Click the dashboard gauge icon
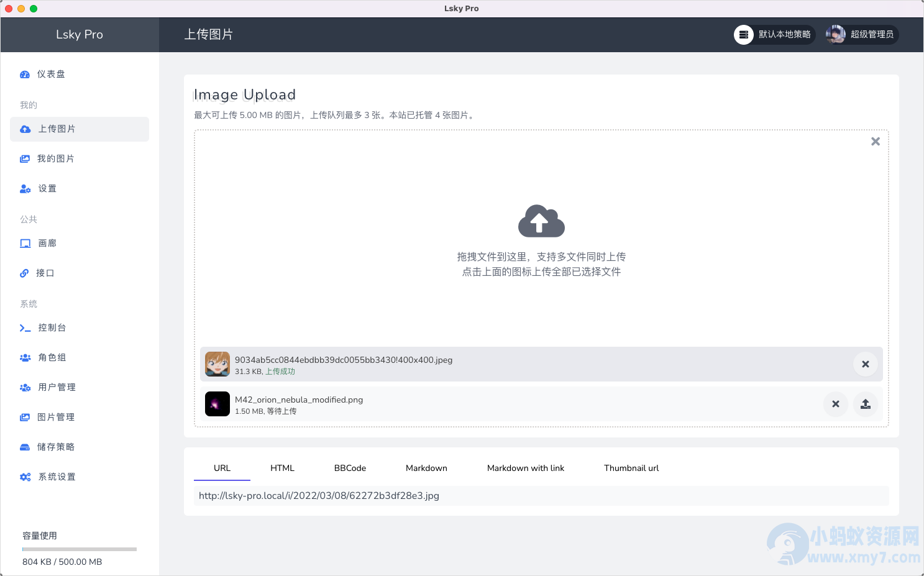 (25, 75)
